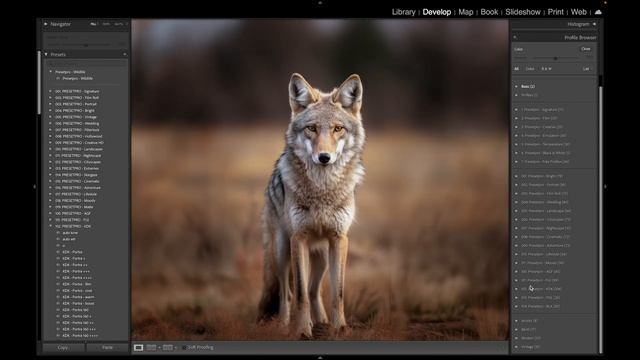Collapse the right panel group arrow
The image size is (640, 360).
[x=605, y=187]
